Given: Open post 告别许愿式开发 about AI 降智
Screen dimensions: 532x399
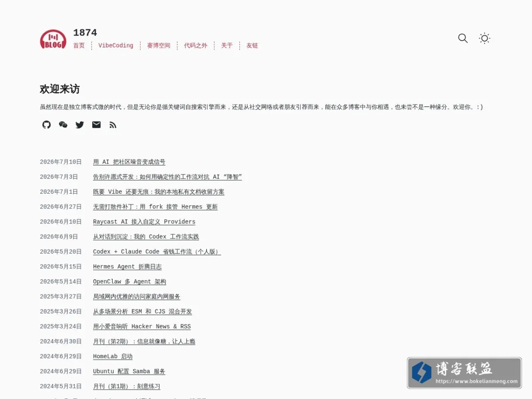Looking at the screenshot, I should pyautogui.click(x=168, y=177).
